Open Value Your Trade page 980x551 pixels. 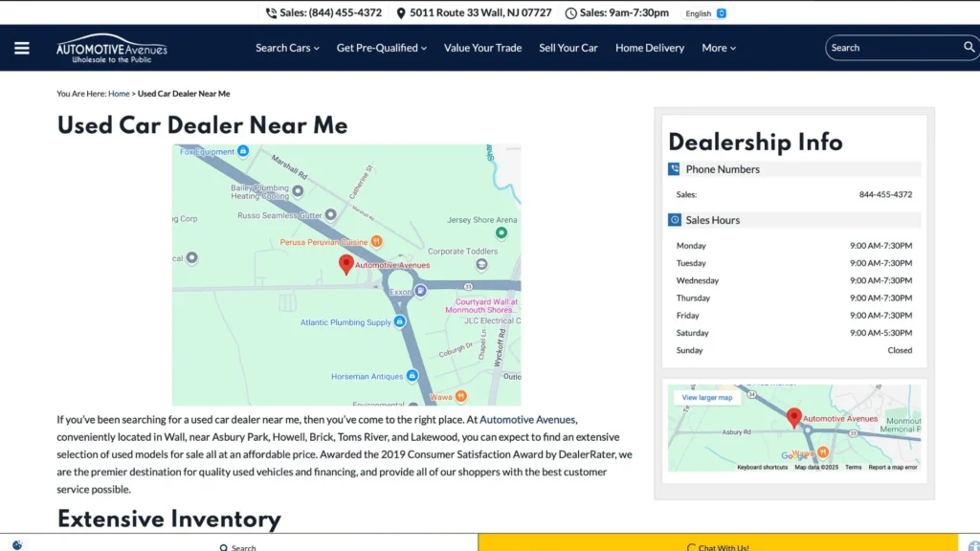click(x=482, y=48)
